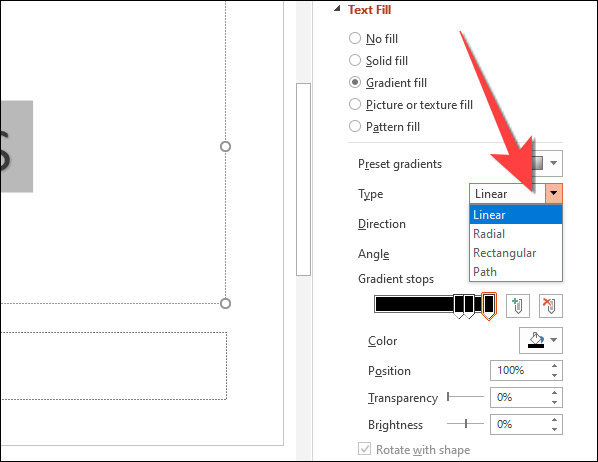Click the Preset gradients swatch icon
The width and height of the screenshot is (598, 462).
(537, 163)
